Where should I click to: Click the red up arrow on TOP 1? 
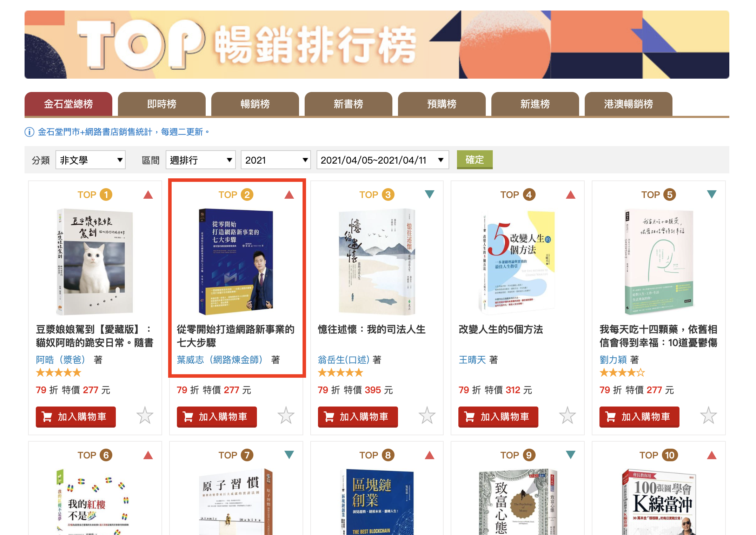pos(148,195)
